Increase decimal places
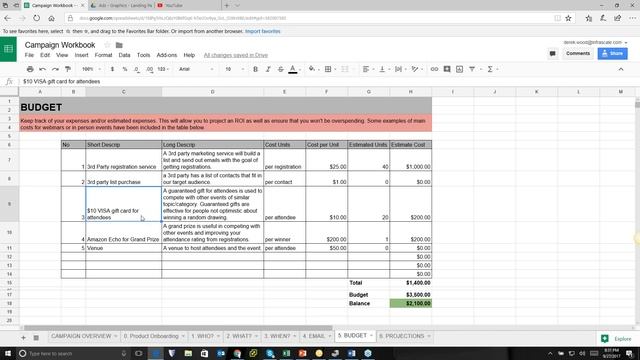Screen dimensions: 640x360 tap(150, 69)
